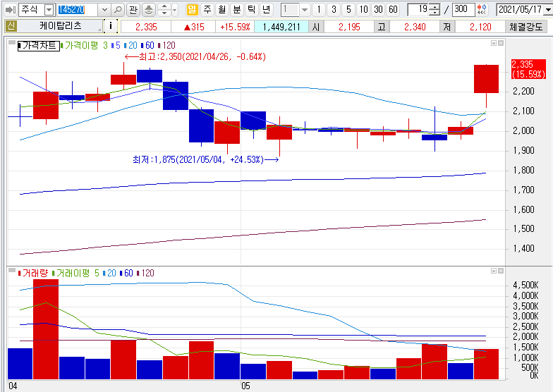The width and height of the screenshot is (553, 392).
Task: Click the ▲315 price change cell
Action: click(x=193, y=27)
